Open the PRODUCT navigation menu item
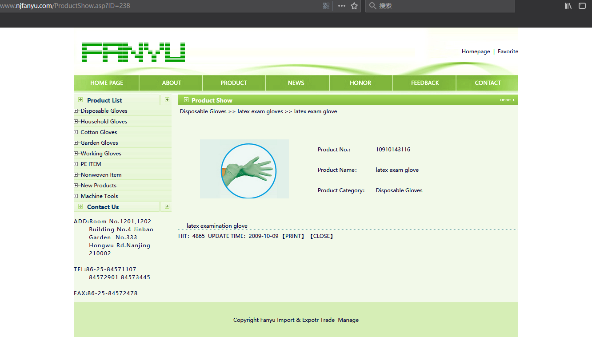This screenshot has height=364, width=592. [234, 83]
